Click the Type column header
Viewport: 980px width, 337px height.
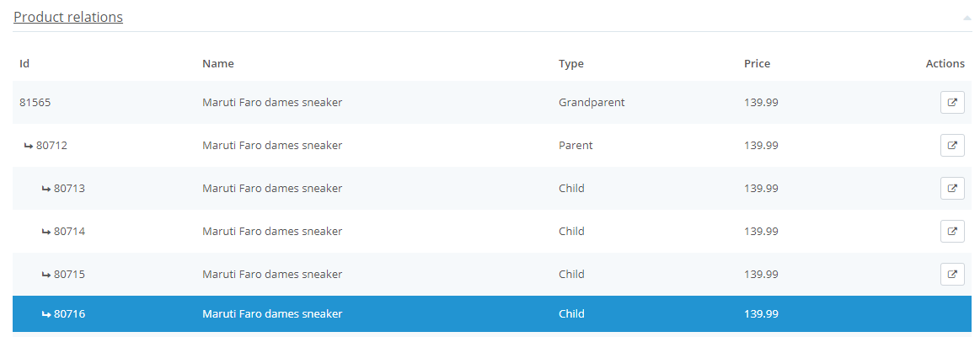click(x=570, y=64)
